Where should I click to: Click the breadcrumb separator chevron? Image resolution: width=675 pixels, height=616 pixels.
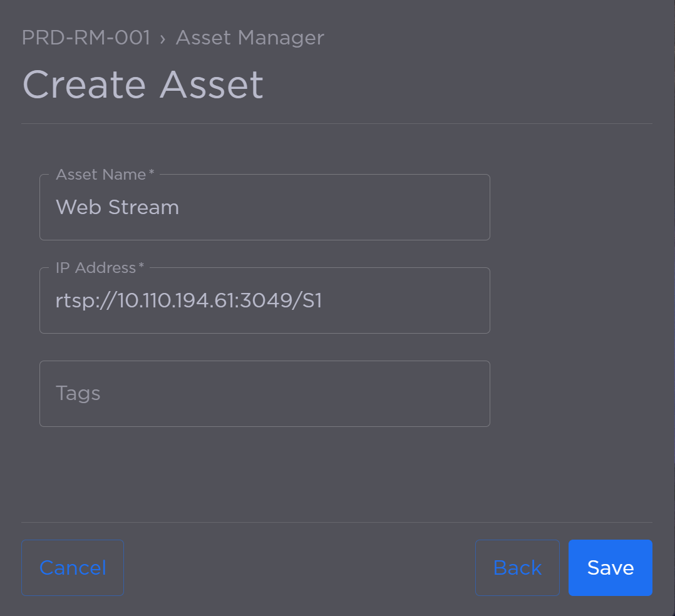[x=163, y=38]
